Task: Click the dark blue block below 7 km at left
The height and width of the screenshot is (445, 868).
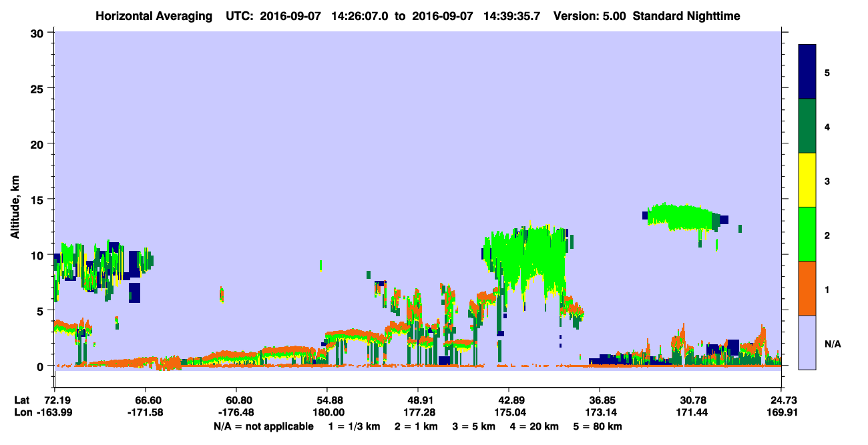Action: point(135,292)
